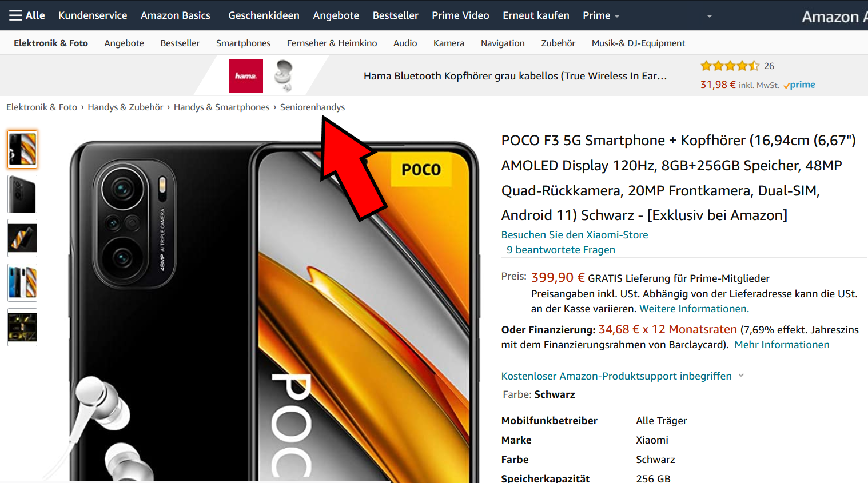Click the 256 GB Speicherkapazität value
868x483 pixels.
click(653, 478)
